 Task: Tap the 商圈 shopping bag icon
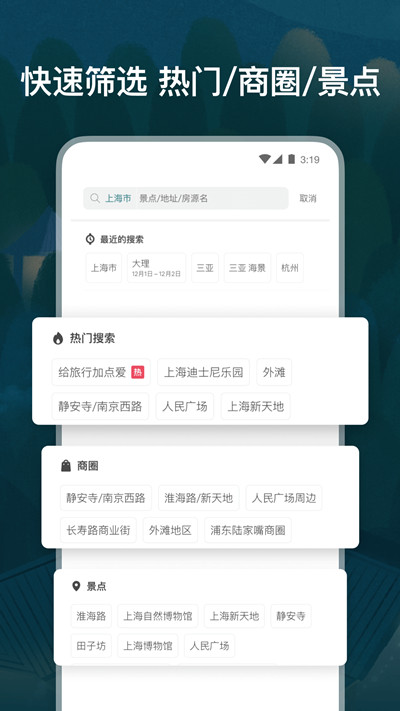66,466
